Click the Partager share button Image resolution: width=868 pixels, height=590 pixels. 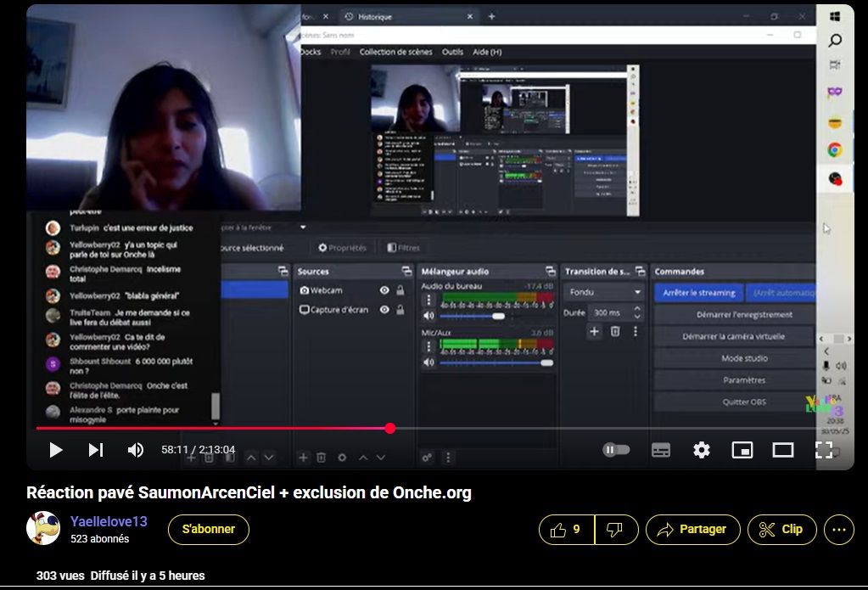tap(692, 530)
